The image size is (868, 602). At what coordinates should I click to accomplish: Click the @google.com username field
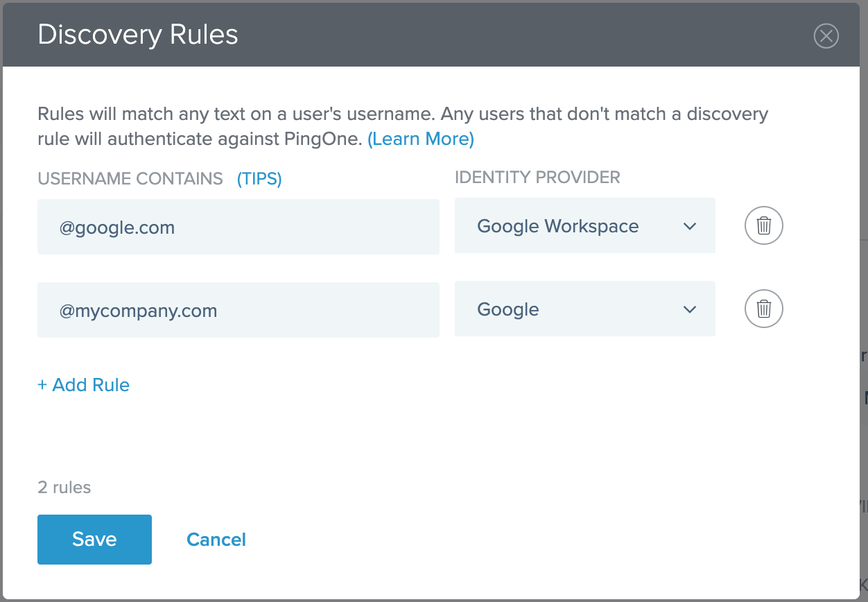(238, 227)
